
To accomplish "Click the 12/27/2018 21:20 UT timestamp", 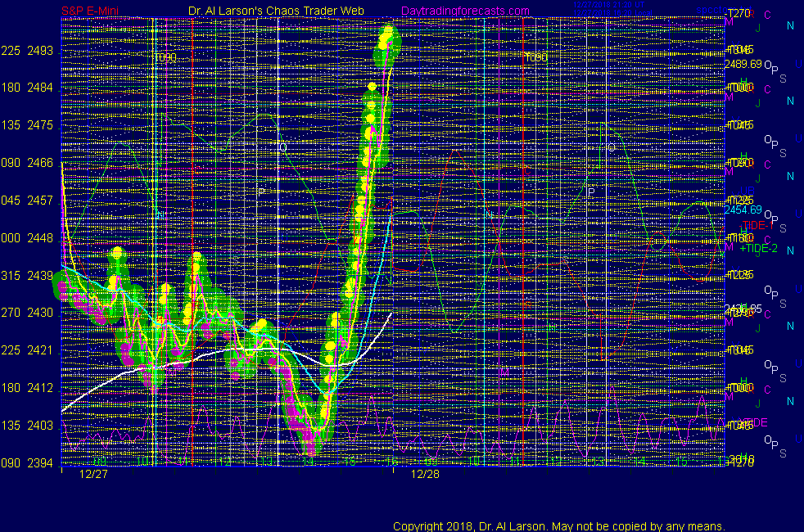I will [x=608, y=5].
